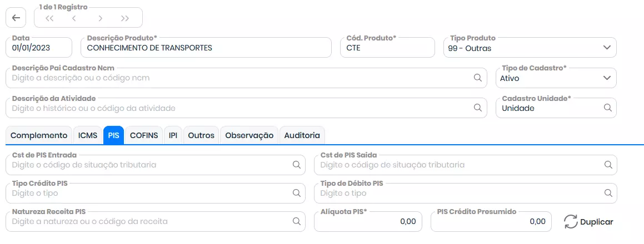Go to previous record chevron
Image resolution: width=644 pixels, height=244 pixels.
[x=74, y=18]
